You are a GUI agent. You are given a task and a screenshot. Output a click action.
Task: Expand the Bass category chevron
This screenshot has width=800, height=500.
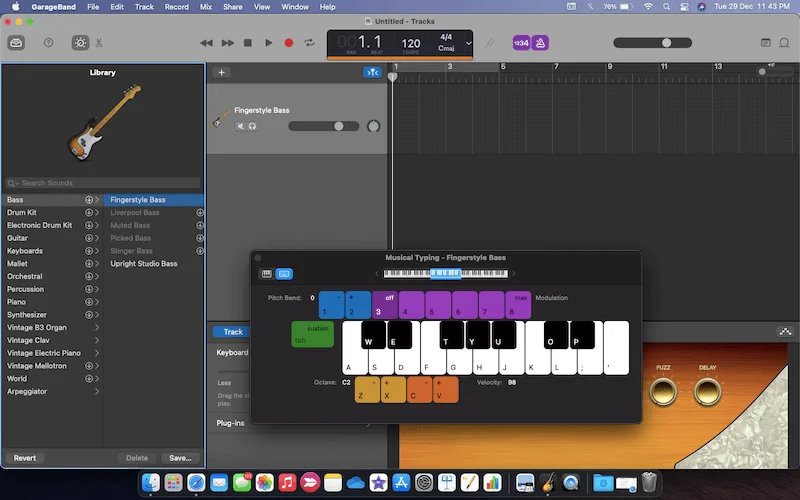[x=97, y=199]
